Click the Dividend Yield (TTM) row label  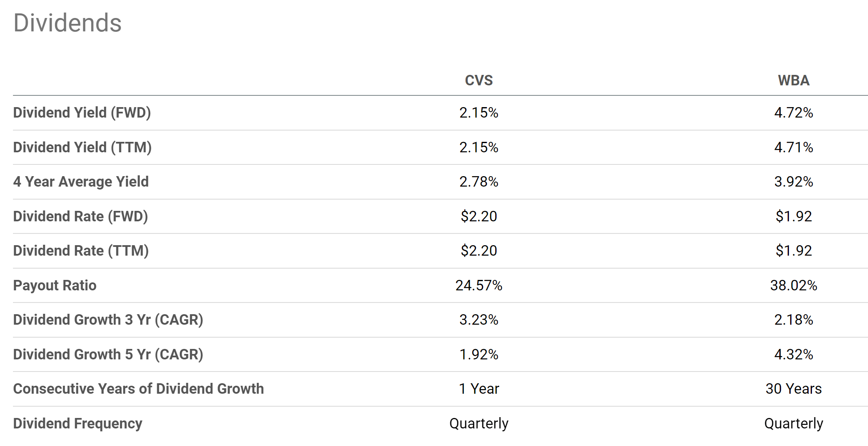pyautogui.click(x=82, y=147)
